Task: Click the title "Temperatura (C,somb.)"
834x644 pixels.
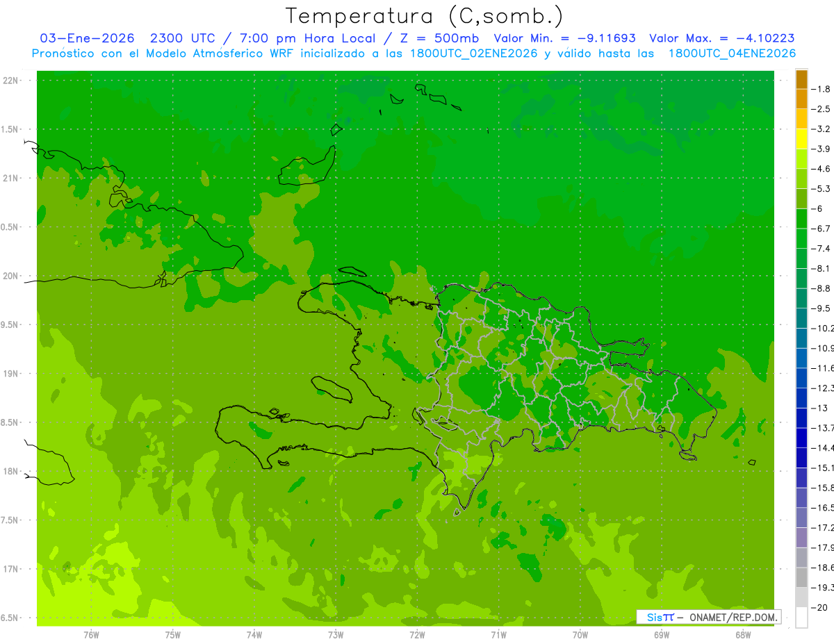Action: pos(425,16)
